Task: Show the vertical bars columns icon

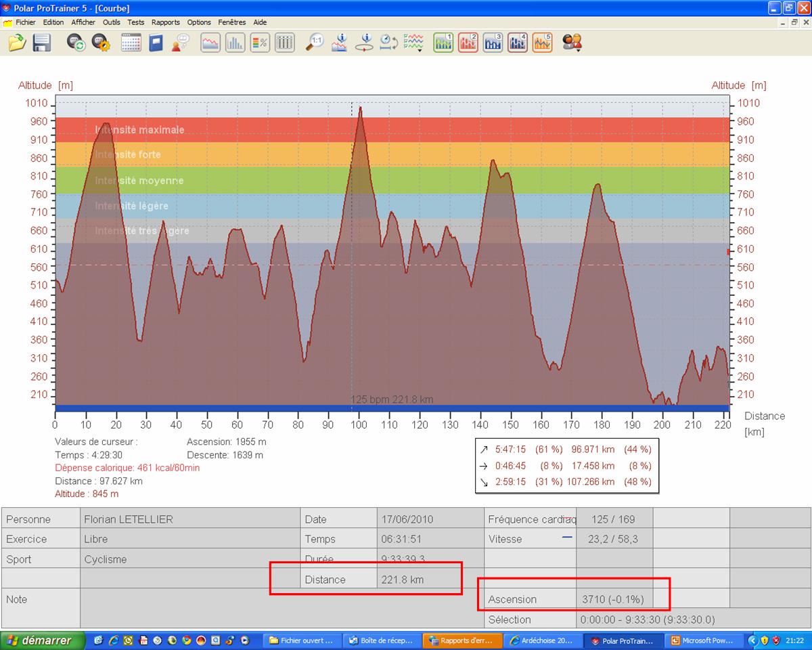Action: pyautogui.click(x=284, y=43)
